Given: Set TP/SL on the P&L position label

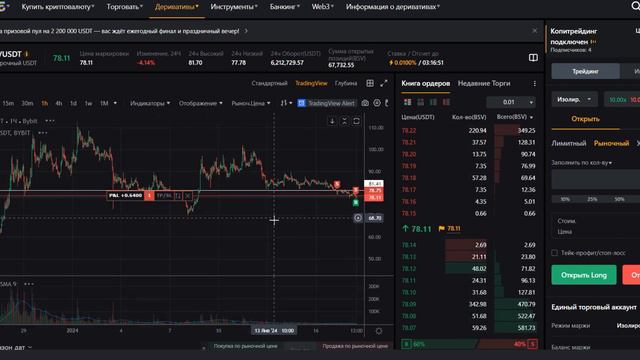Looking at the screenshot, I should (164, 196).
